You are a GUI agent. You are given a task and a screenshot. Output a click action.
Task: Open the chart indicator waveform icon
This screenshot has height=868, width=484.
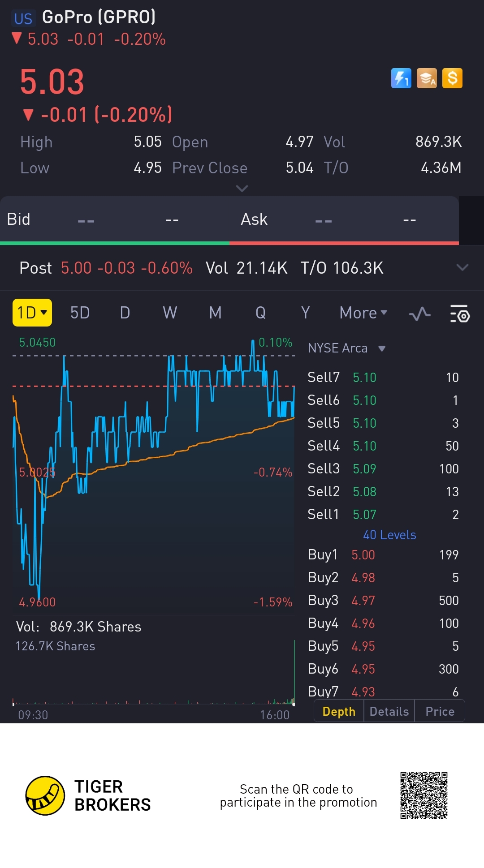click(420, 314)
